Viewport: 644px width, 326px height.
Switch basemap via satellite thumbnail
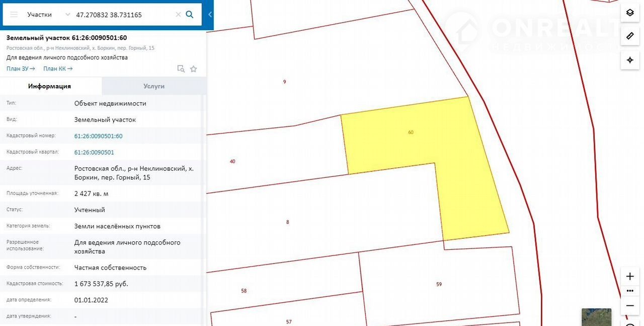596,317
